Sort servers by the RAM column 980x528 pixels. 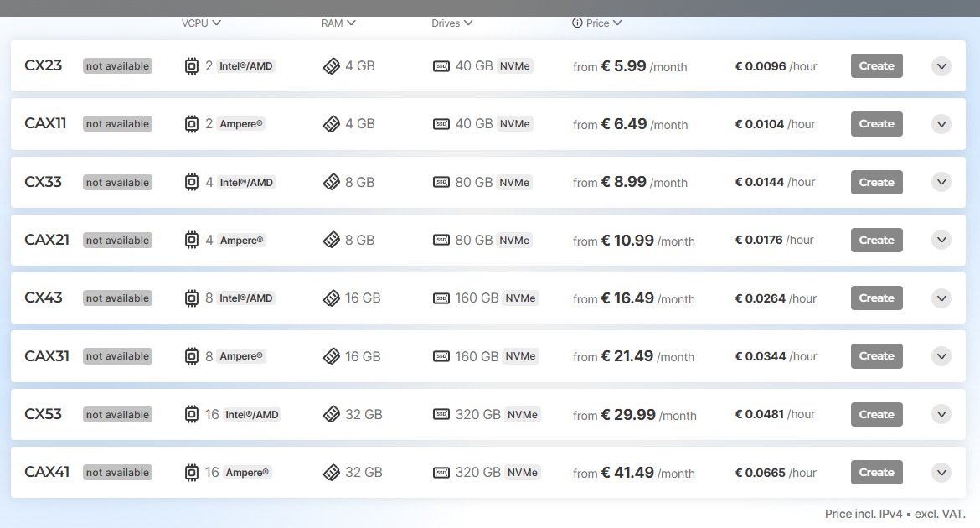tap(338, 23)
